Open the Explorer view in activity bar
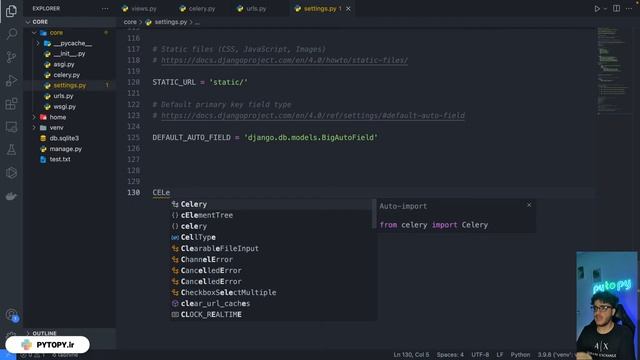The width and height of the screenshot is (640, 360). (x=11, y=11)
